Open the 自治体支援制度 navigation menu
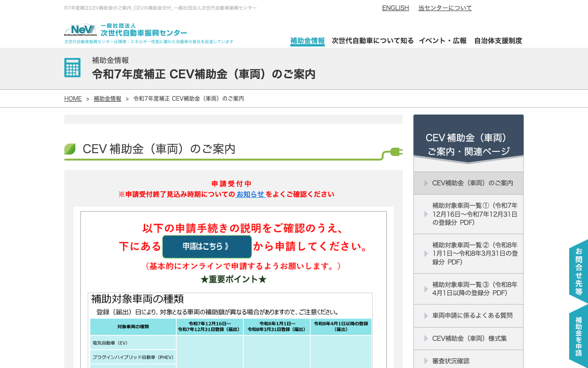The width and height of the screenshot is (588, 368). click(498, 40)
